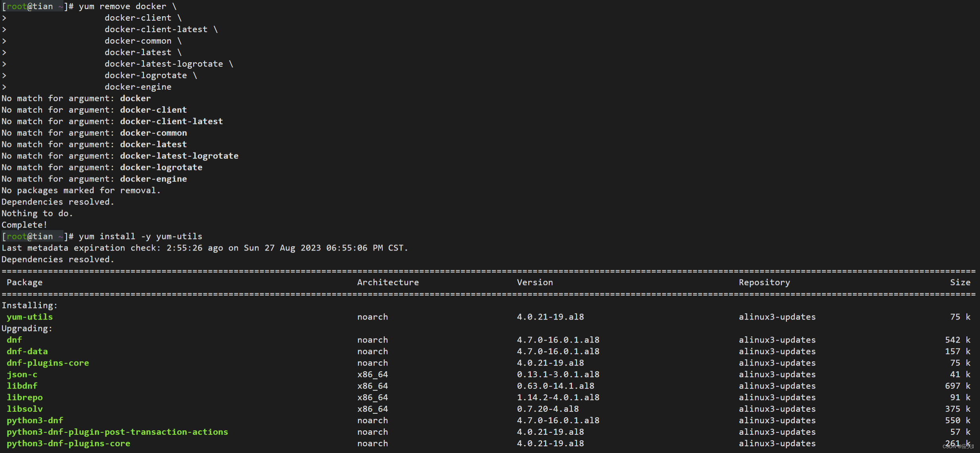This screenshot has width=980, height=453.
Task: Click the '542 k' size for dnf
Action: tap(958, 340)
